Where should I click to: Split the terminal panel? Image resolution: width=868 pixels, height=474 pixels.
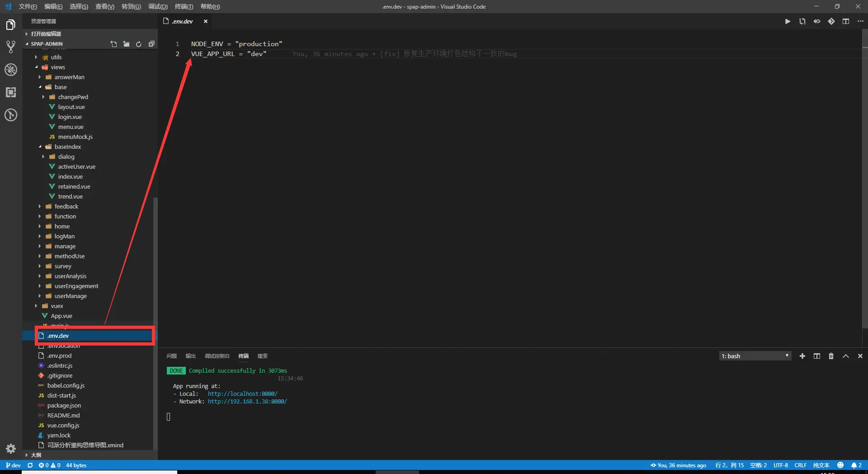tap(817, 356)
